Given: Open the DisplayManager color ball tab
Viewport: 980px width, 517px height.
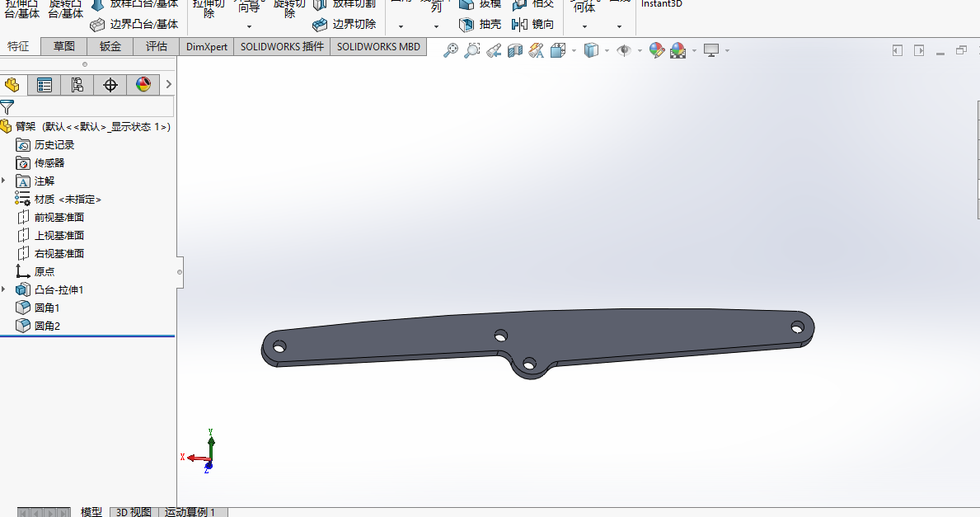Looking at the screenshot, I should pyautogui.click(x=143, y=85).
